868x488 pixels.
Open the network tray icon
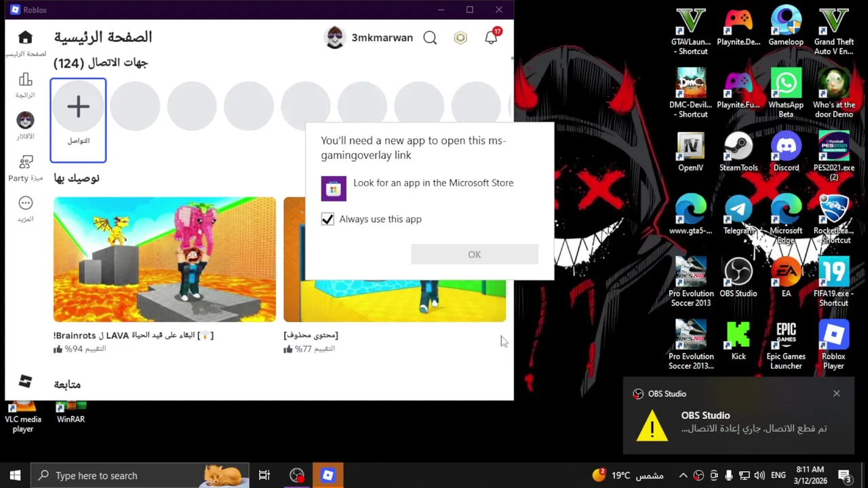(744, 476)
